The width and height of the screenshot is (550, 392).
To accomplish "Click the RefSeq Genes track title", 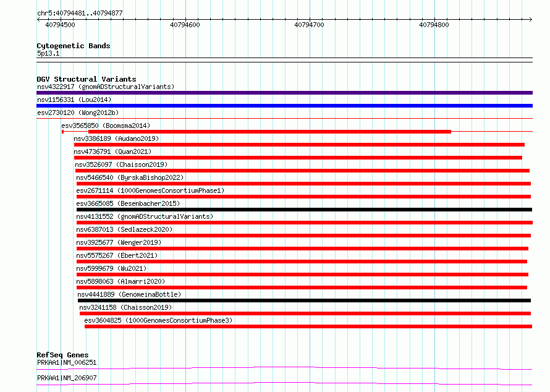I will 62,355.
